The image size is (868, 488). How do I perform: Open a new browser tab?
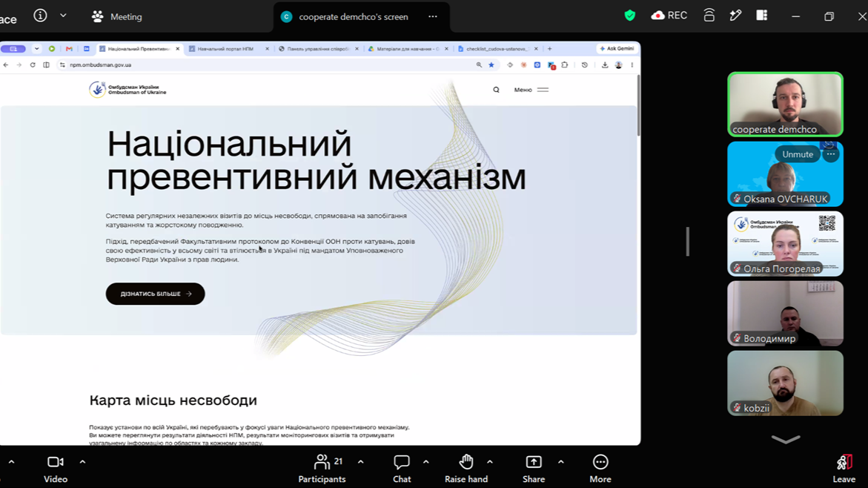click(550, 49)
